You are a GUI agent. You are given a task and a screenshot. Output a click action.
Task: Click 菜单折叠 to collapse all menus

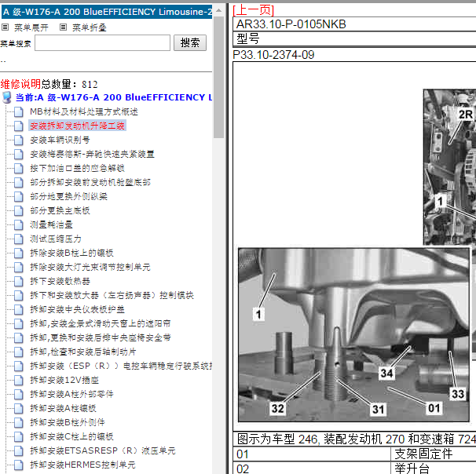pos(90,27)
